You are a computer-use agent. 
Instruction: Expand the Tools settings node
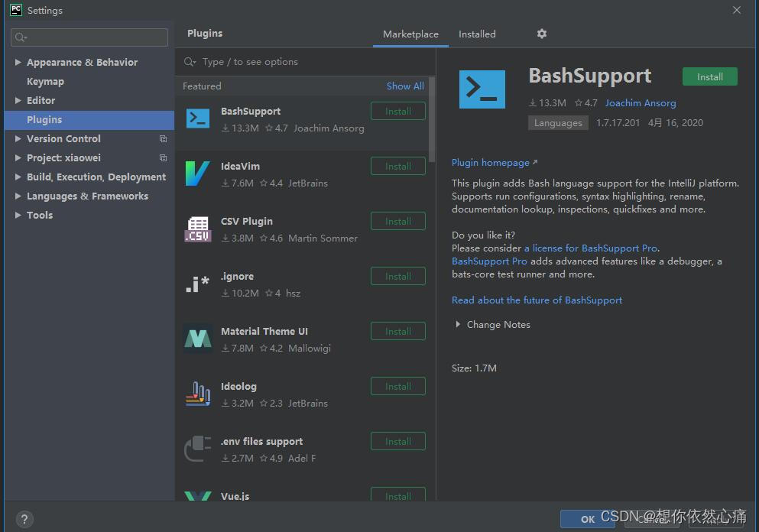tap(18, 215)
